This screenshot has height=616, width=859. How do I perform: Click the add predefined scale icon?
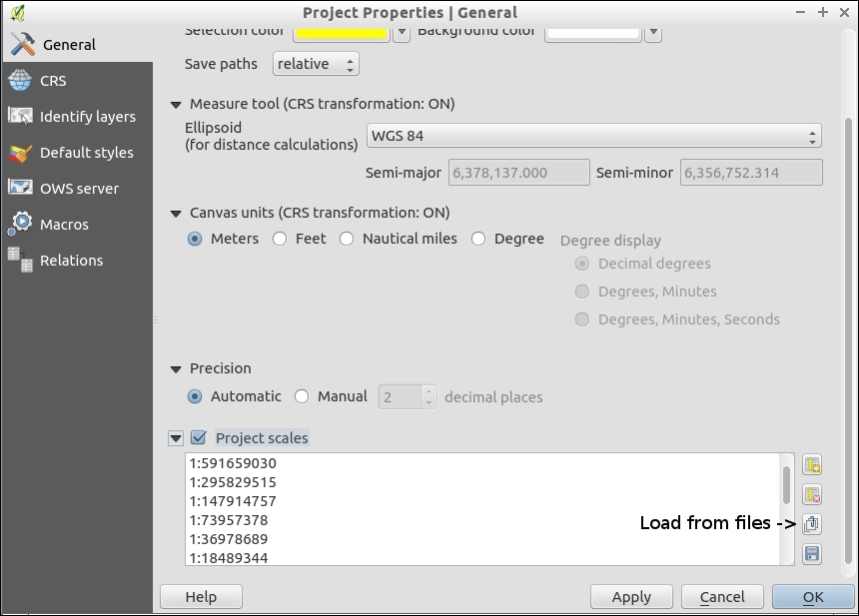(812, 464)
